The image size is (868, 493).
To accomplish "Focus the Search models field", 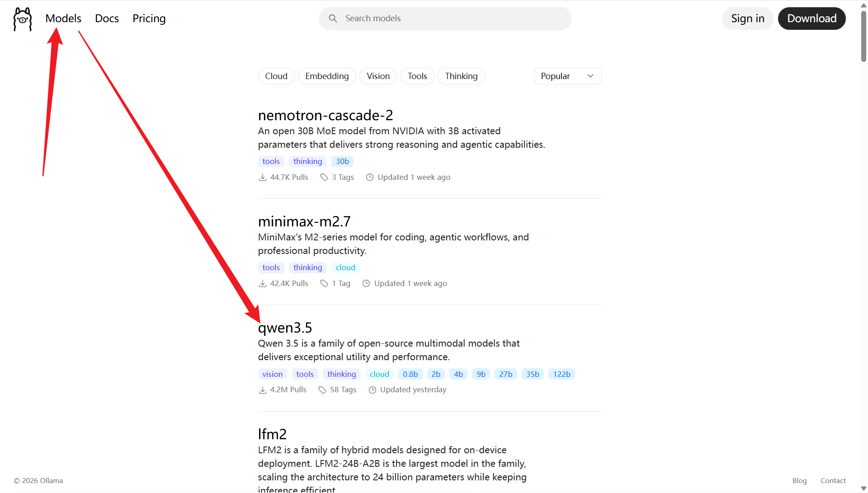I will pyautogui.click(x=445, y=19).
